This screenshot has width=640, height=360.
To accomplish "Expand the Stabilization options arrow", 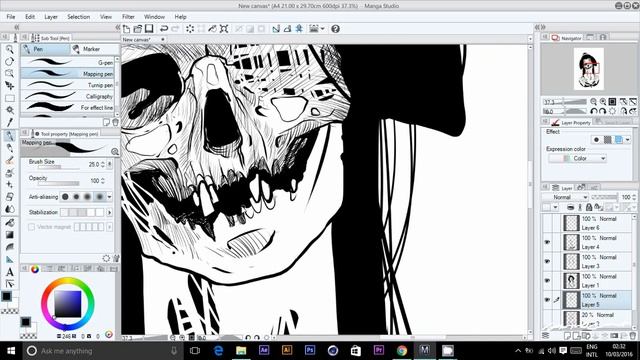I will [109, 212].
